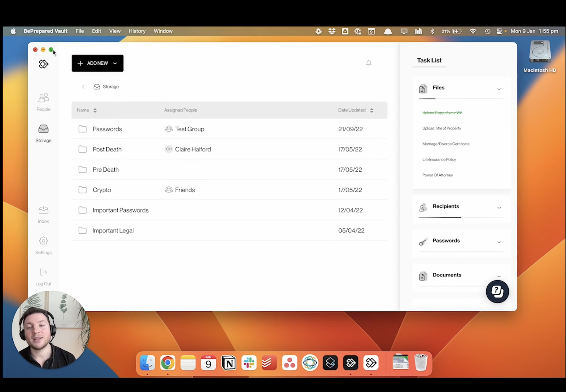Click the BePrepared logo icon
Image resolution: width=566 pixels, height=392 pixels.
[43, 64]
